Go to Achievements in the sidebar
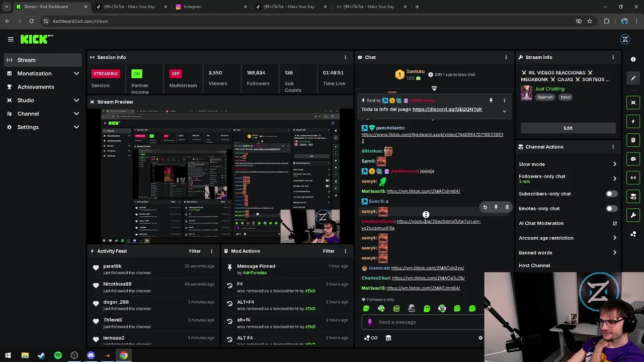The width and height of the screenshot is (644, 362). point(43,87)
